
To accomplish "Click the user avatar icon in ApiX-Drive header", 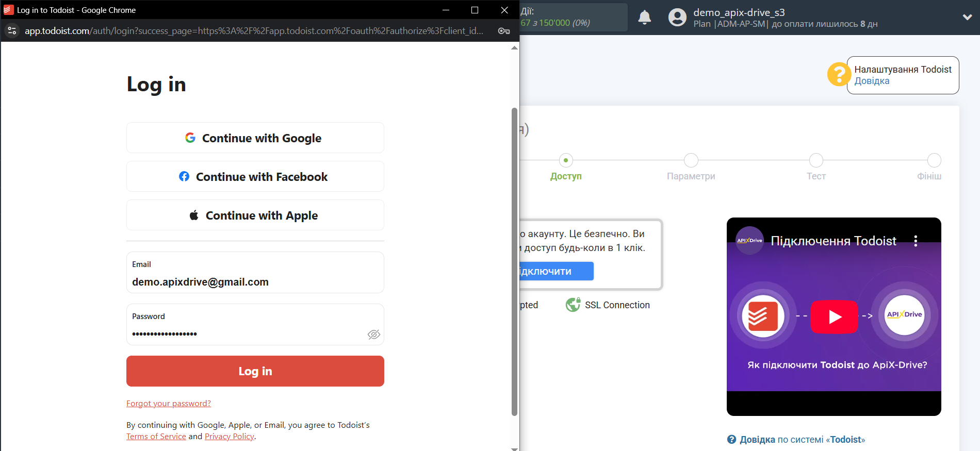I will tap(677, 18).
